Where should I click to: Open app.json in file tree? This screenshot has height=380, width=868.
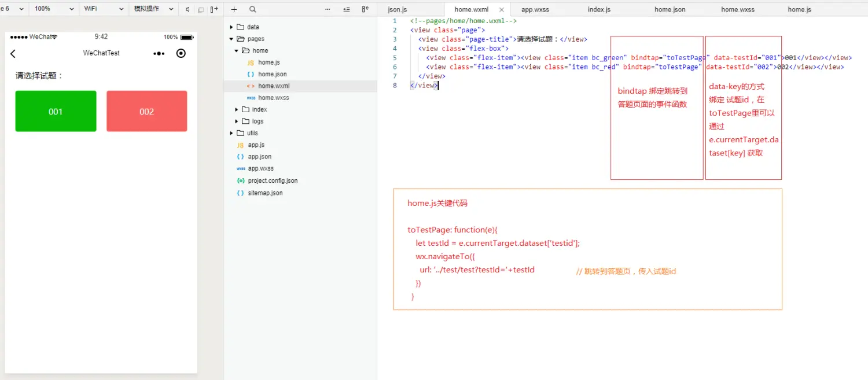(259, 157)
